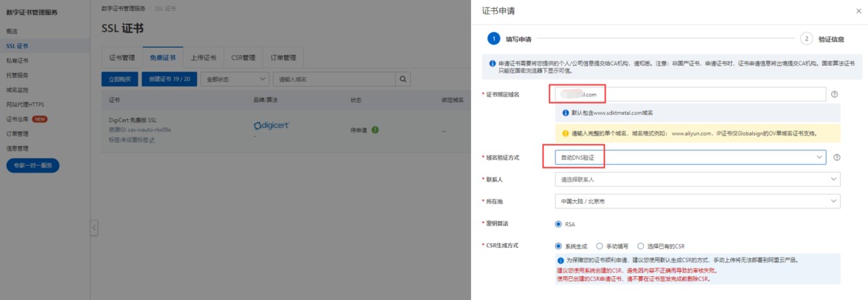Click the edit tag pencil icon

(152, 140)
